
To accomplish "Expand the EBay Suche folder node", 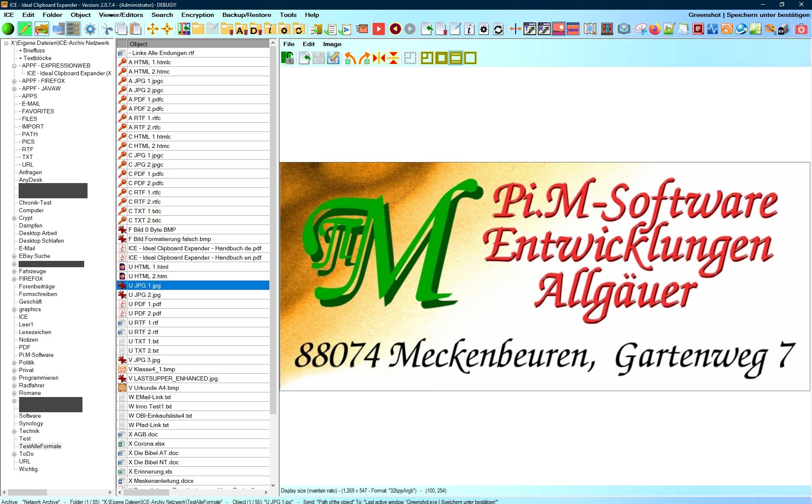I will point(14,256).
